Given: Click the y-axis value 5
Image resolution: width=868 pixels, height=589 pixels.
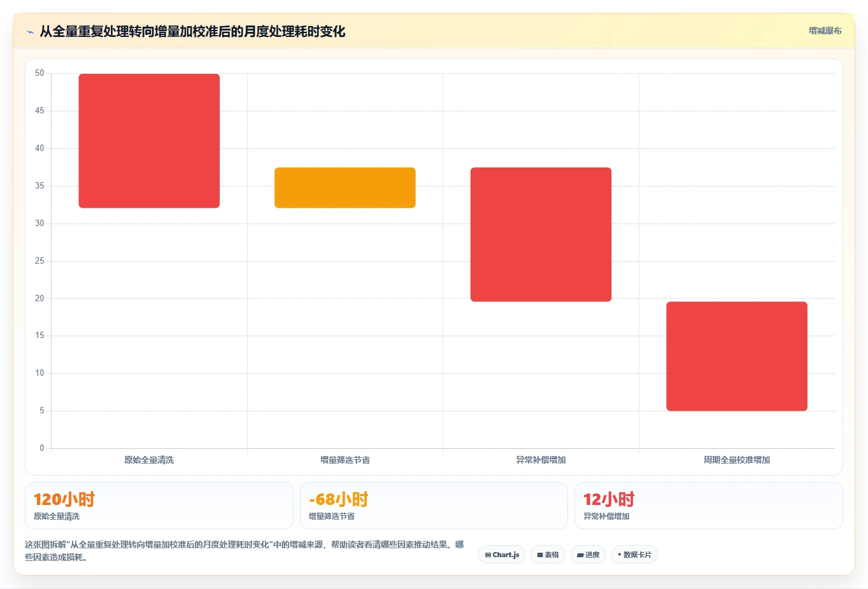Looking at the screenshot, I should click(x=42, y=411).
